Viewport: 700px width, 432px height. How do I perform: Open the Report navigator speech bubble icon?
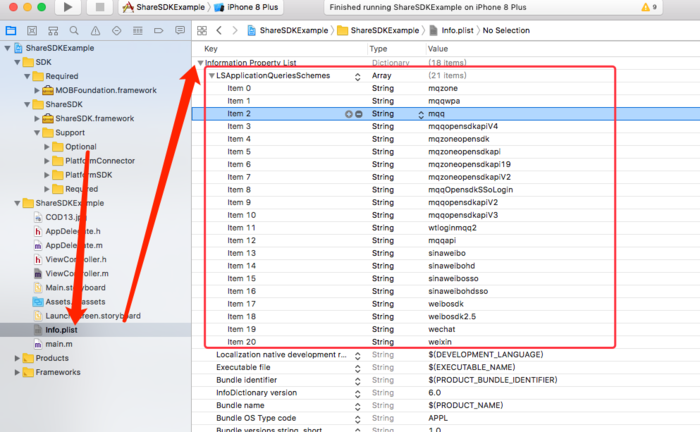click(180, 30)
